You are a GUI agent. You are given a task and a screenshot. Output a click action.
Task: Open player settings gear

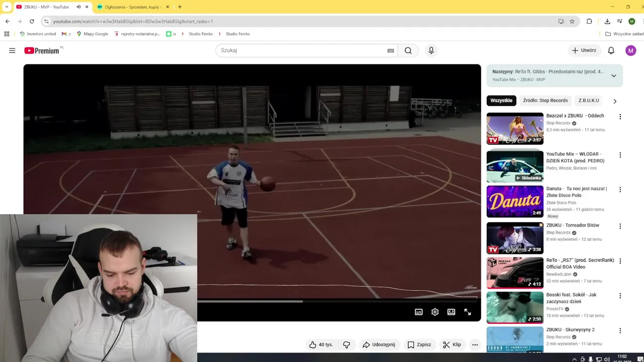pyautogui.click(x=435, y=312)
